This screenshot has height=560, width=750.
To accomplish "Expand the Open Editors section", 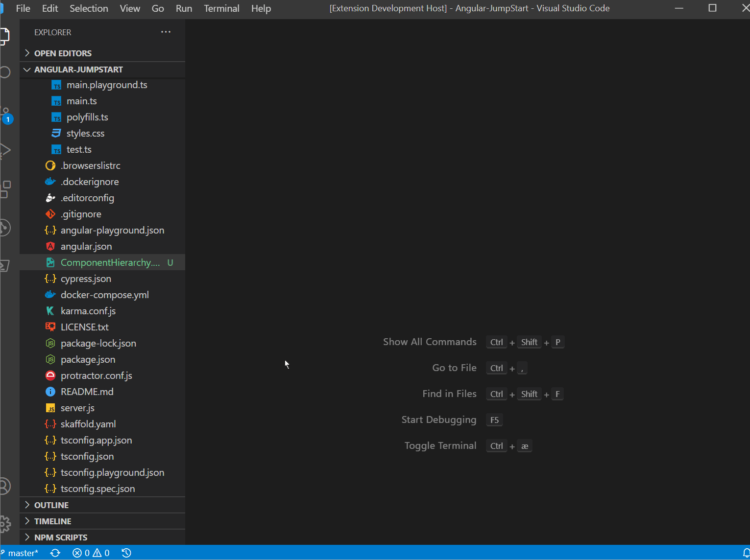I will click(102, 53).
